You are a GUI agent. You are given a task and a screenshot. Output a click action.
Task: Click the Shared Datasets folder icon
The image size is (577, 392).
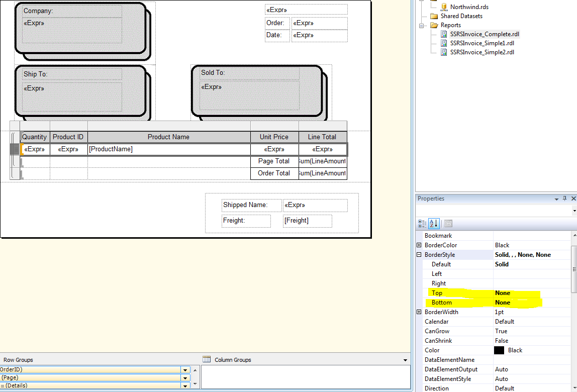point(434,16)
